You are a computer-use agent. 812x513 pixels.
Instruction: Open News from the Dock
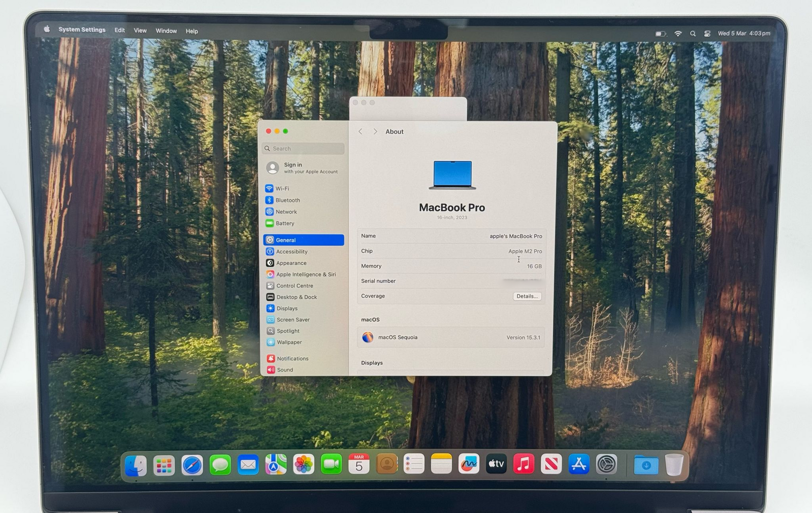click(551, 464)
